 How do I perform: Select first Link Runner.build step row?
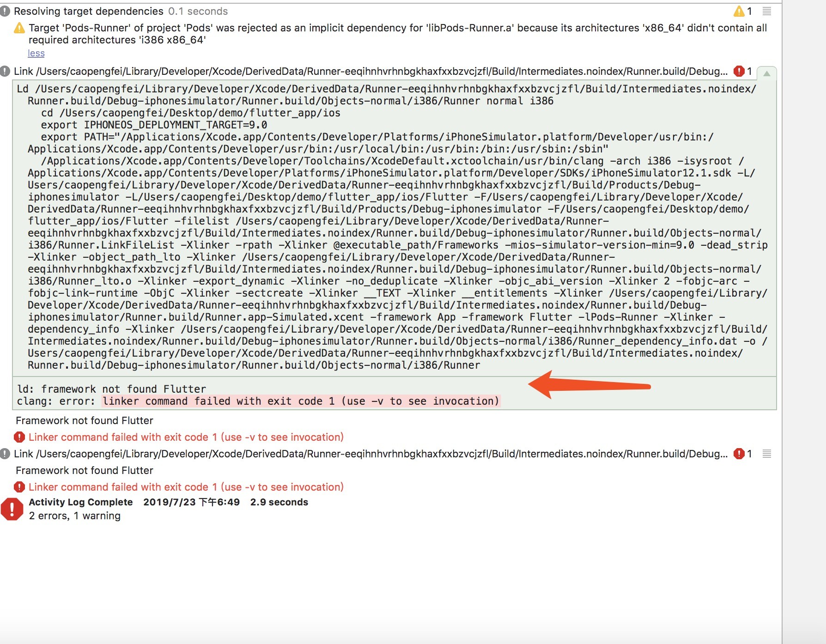click(x=390, y=71)
